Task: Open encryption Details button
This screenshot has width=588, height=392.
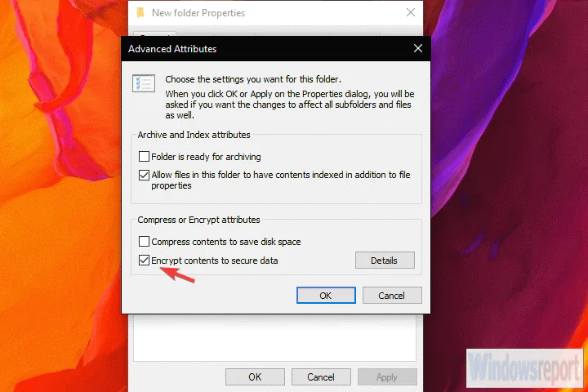Action: point(385,260)
